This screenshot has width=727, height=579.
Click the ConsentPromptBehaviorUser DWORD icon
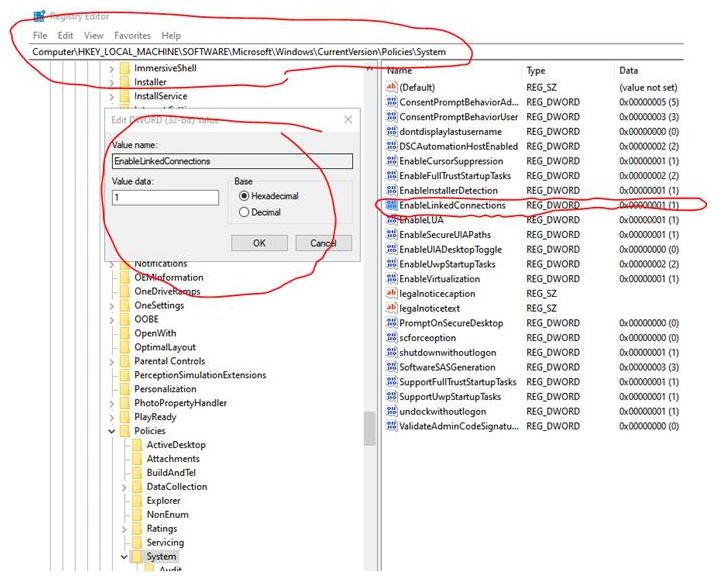click(391, 117)
